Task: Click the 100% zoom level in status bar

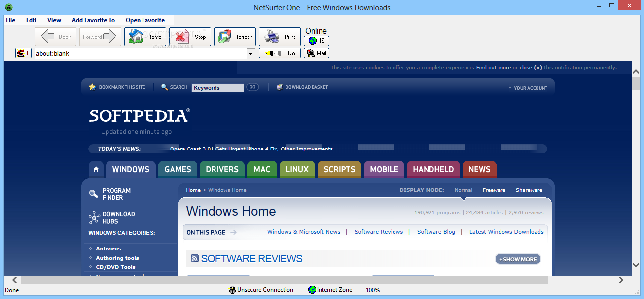Action: 373,290
